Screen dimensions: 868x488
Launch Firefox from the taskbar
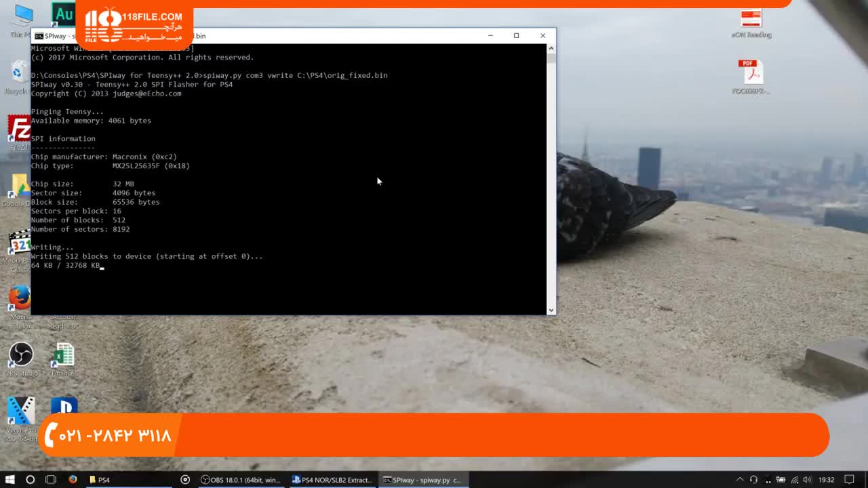coord(73,480)
